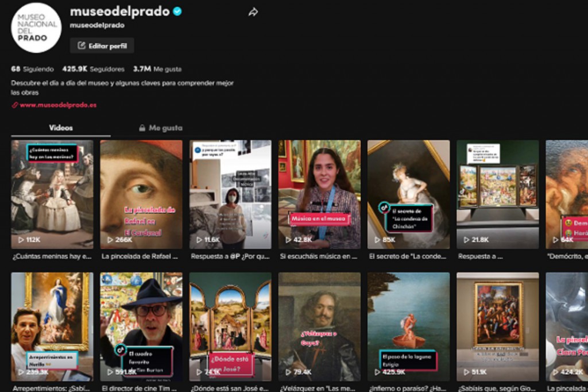This screenshot has height=392, width=588.
Task: Open the '¿Dónde está José?' triptych thumbnail
Action: click(x=230, y=326)
